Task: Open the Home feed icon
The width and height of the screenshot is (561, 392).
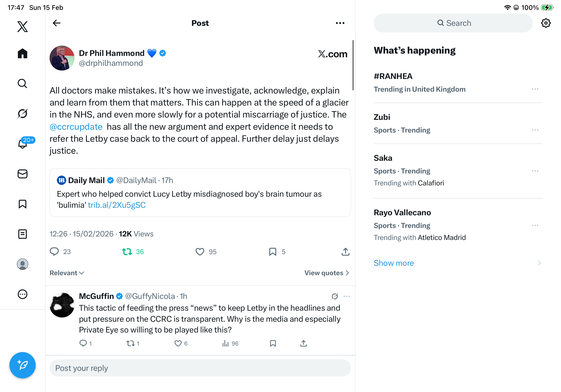Action: tap(23, 53)
